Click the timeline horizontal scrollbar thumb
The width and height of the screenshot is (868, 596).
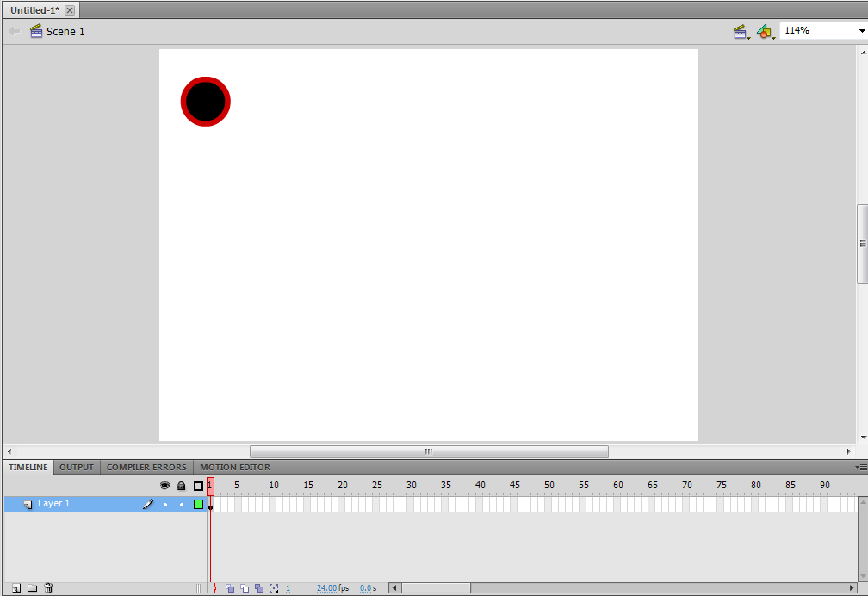tap(436, 588)
